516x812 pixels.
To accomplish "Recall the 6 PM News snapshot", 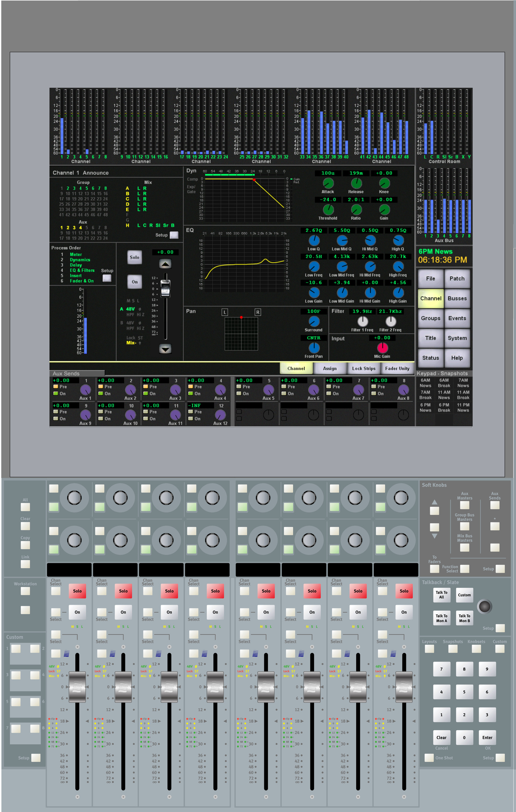I will (x=425, y=408).
